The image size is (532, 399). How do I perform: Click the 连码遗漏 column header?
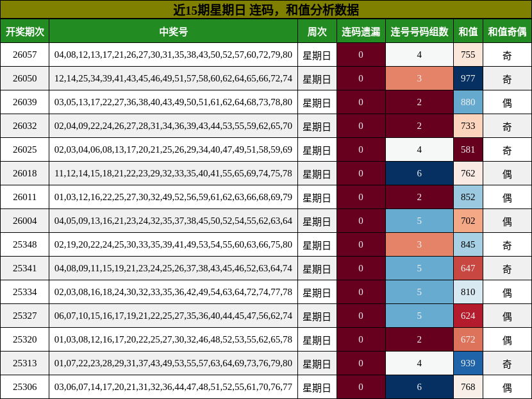360,30
